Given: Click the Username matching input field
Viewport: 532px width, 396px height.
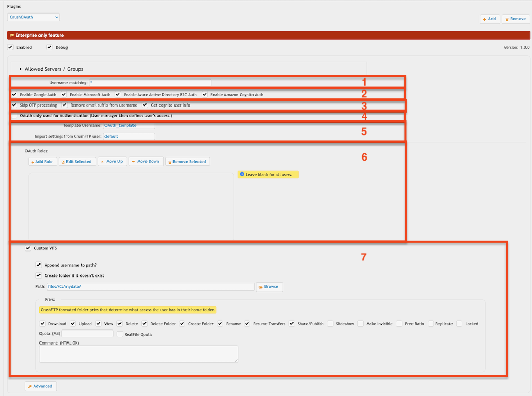Looking at the screenshot, I should pos(150,83).
